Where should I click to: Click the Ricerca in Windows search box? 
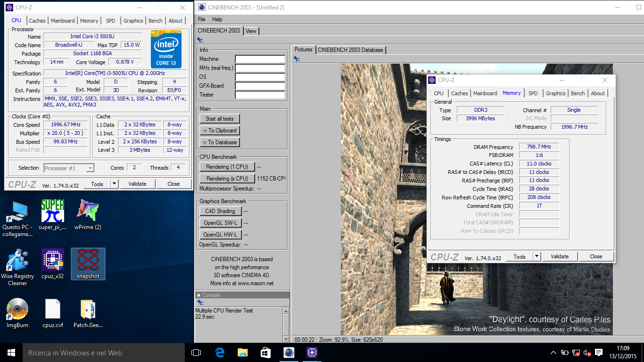(x=104, y=353)
